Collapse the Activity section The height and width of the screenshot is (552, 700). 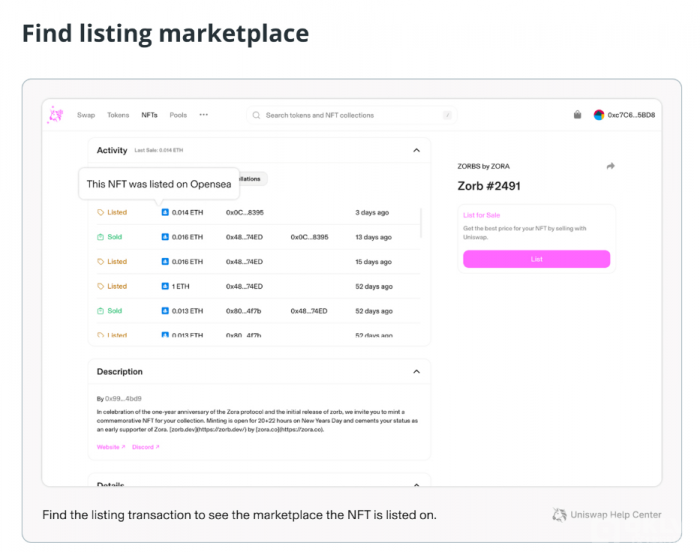[417, 150]
